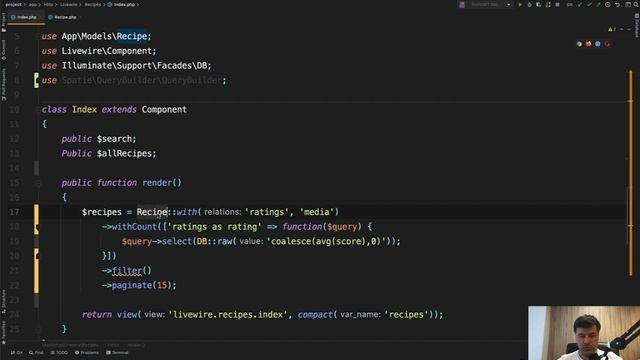
Task: Click the 'withCount' method call
Action: point(134,227)
